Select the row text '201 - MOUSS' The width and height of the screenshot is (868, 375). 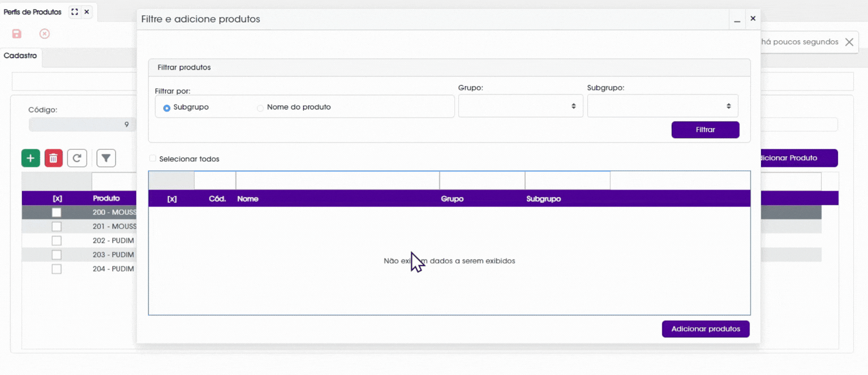tap(114, 226)
